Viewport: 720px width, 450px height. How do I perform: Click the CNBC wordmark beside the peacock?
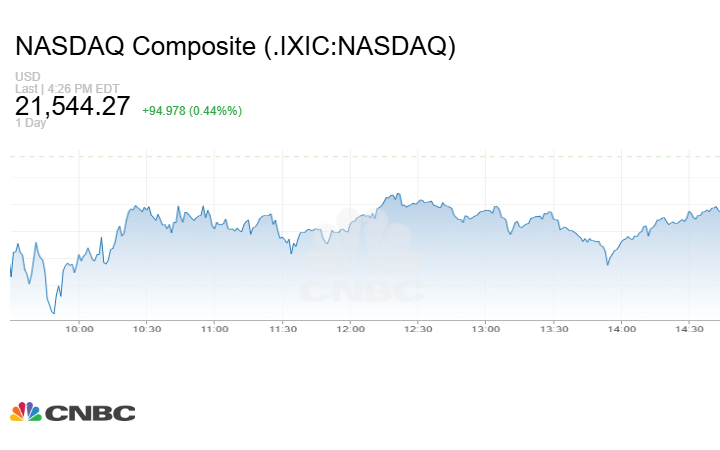tap(89, 413)
